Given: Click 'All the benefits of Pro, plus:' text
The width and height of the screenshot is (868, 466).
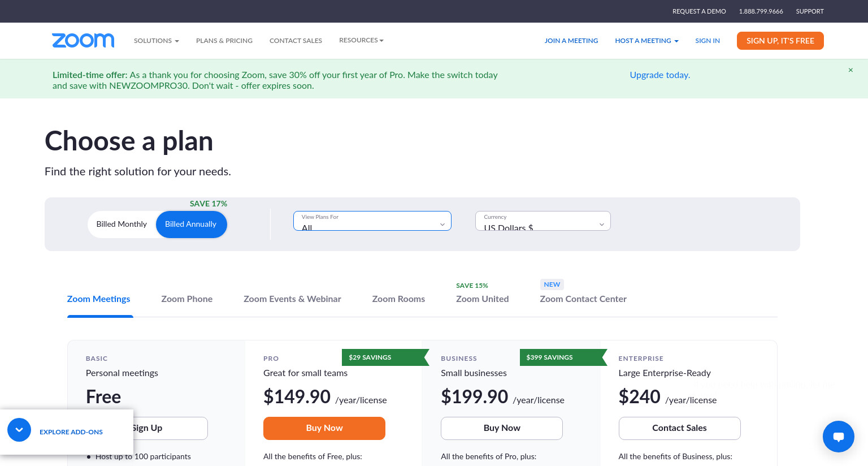Looking at the screenshot, I should tap(489, 456).
